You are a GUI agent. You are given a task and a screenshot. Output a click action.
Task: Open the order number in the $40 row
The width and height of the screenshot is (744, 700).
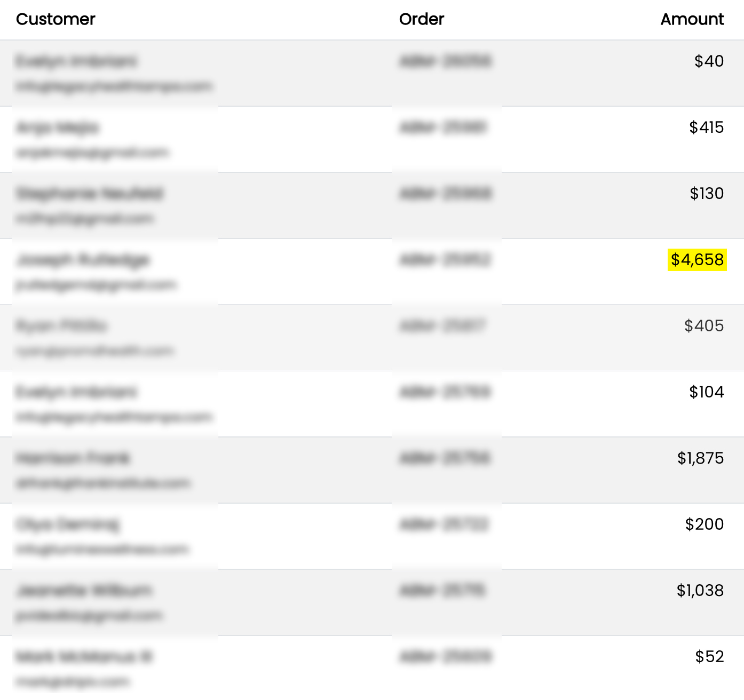point(445,61)
